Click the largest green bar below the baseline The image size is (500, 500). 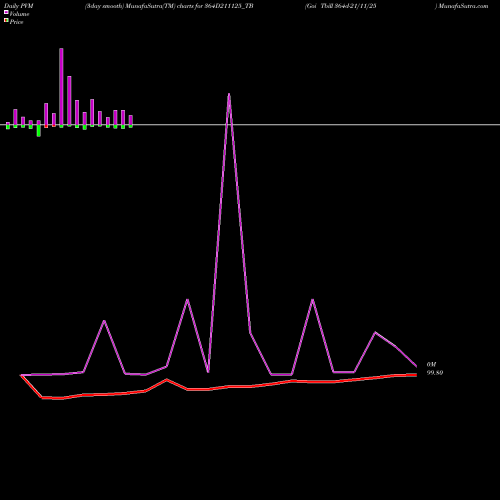click(x=39, y=130)
